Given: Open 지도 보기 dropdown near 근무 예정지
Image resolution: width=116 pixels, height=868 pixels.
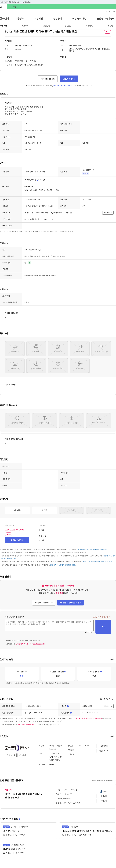Looking at the screenshot, I should (x=108, y=213).
